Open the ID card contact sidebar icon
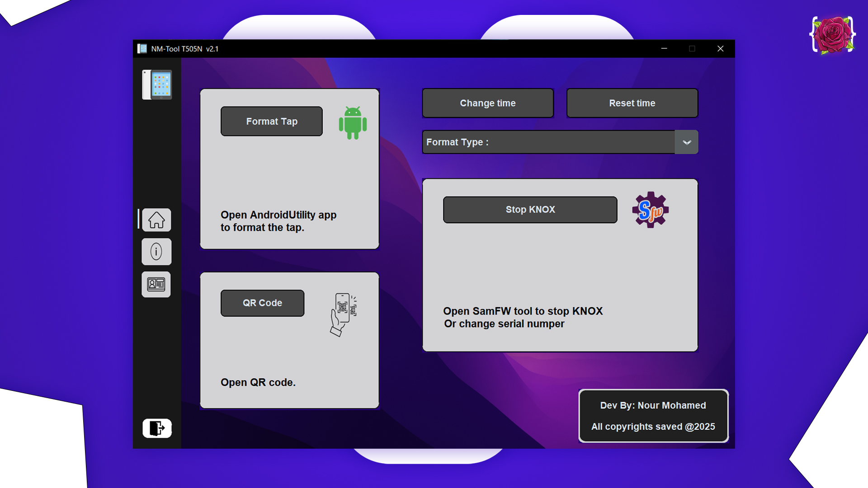The height and width of the screenshot is (488, 868). pyautogui.click(x=156, y=284)
